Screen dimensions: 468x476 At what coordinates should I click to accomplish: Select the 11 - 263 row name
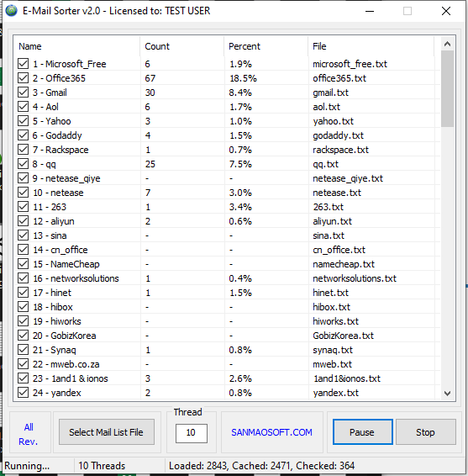(50, 207)
